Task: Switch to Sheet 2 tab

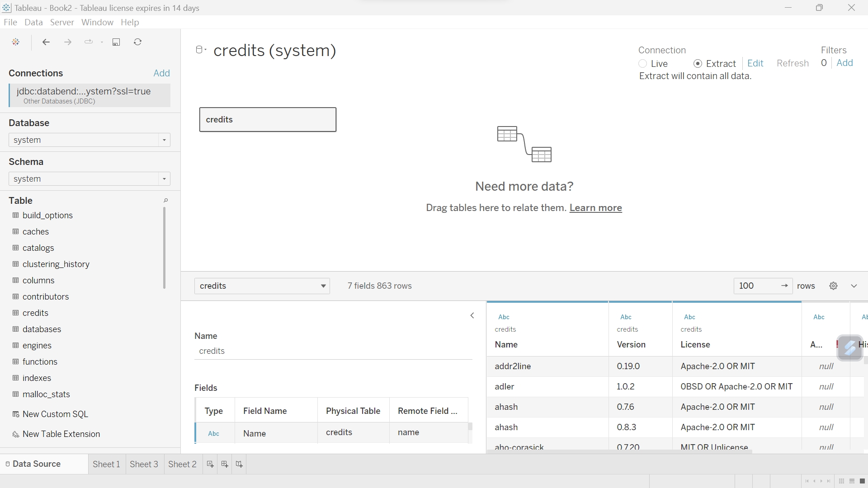Action: pos(182,464)
